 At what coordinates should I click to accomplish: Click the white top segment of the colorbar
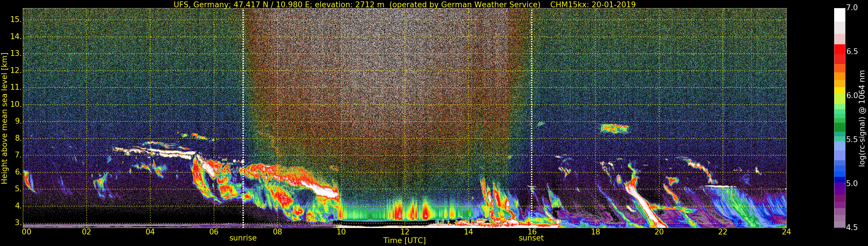click(x=839, y=15)
